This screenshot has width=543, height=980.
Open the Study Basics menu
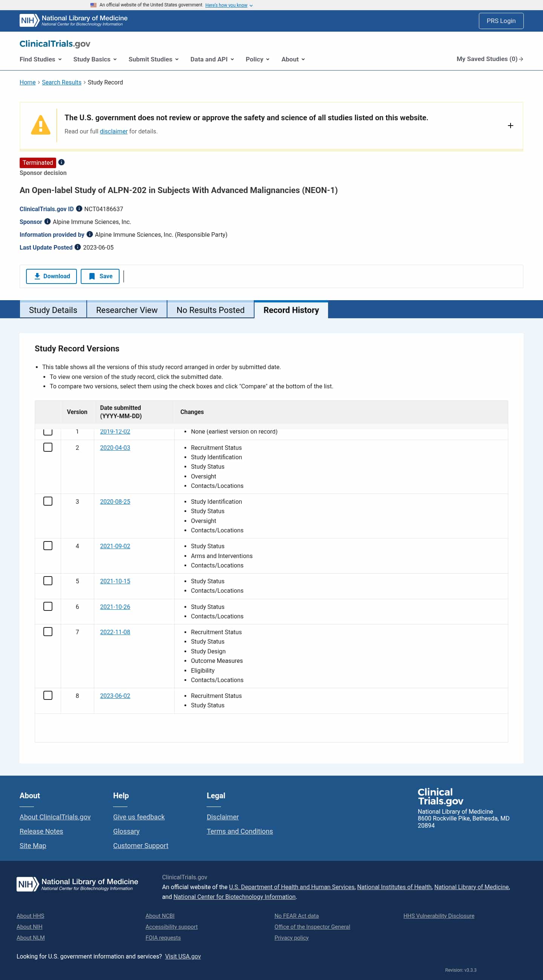coord(95,59)
